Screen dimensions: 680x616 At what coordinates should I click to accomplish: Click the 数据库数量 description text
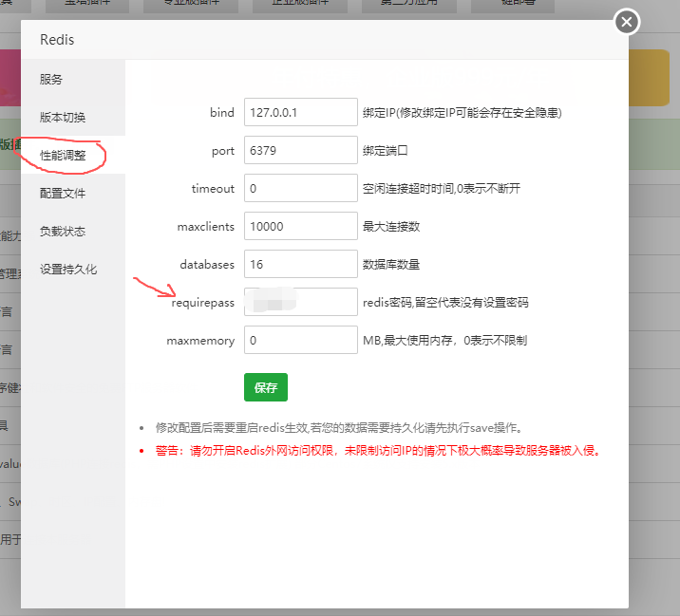pyautogui.click(x=391, y=264)
